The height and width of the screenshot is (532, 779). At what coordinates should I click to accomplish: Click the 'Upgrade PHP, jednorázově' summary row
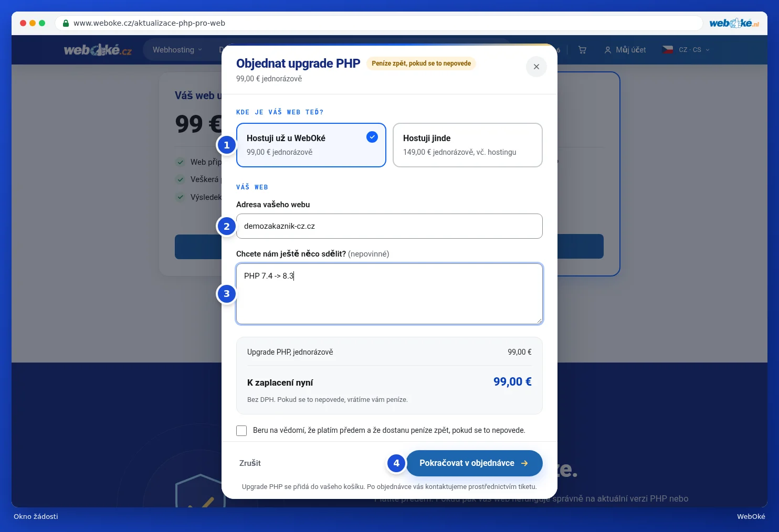pyautogui.click(x=389, y=352)
